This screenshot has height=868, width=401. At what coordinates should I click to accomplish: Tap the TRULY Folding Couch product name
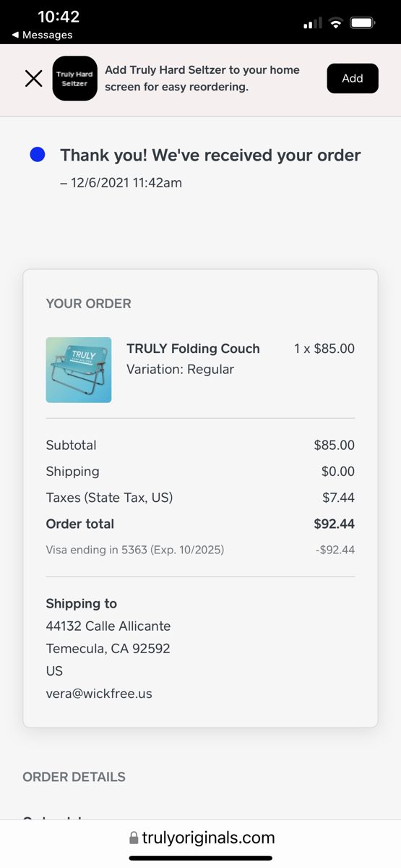click(x=193, y=348)
